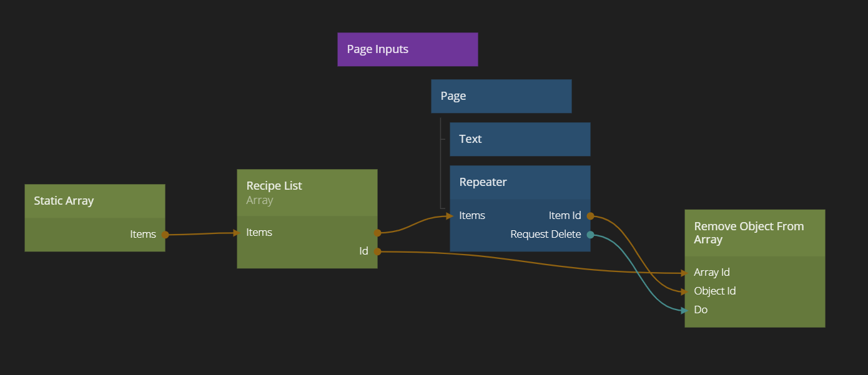Click the Repeater Item Id output dot

tap(590, 216)
